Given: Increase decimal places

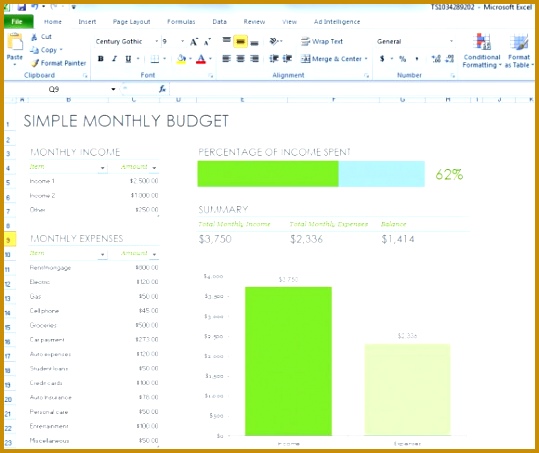Looking at the screenshot, I should (436, 59).
